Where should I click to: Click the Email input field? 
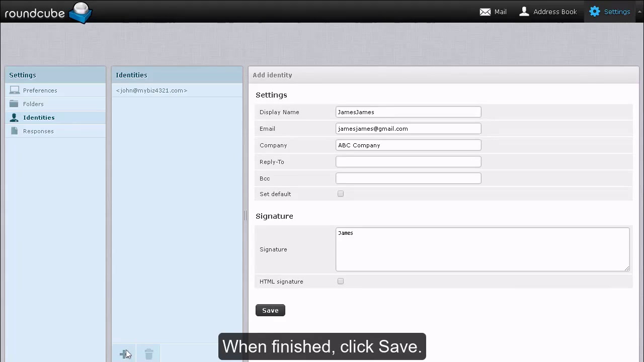pos(408,129)
